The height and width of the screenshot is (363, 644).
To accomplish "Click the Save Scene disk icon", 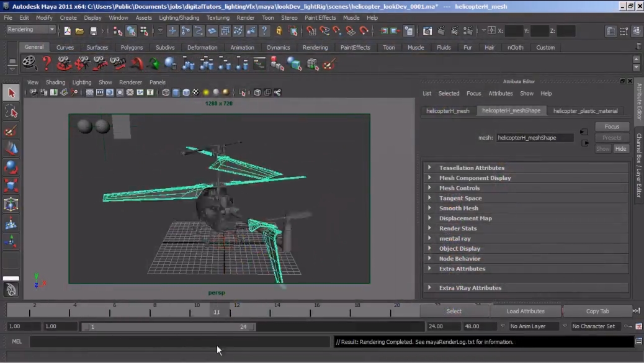I will tap(94, 31).
